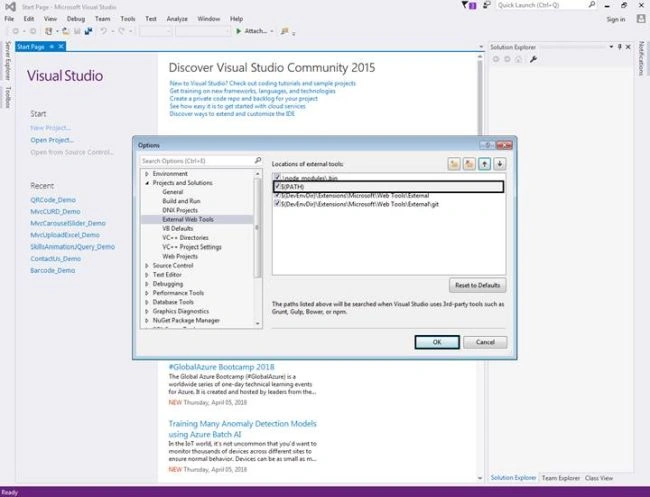Click the account avatar icon beside Sign in
Screen dimensions: 650x497
pyautogui.click(x=641, y=19)
